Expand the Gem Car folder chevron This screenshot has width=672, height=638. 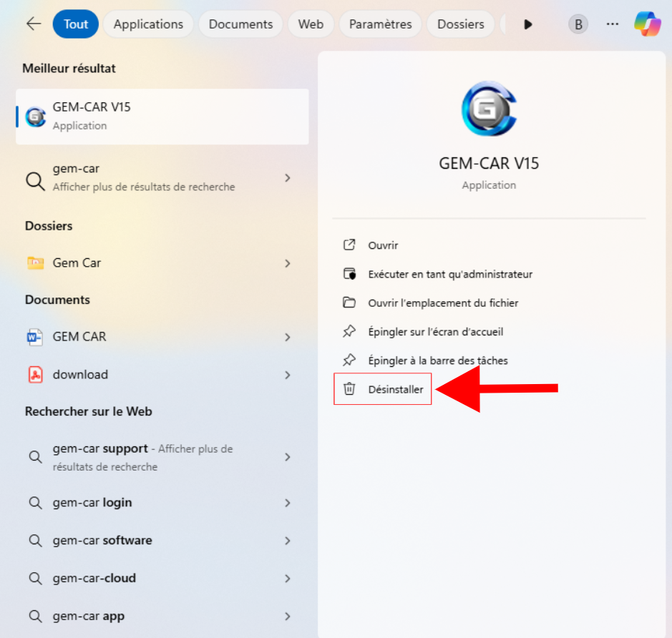288,263
